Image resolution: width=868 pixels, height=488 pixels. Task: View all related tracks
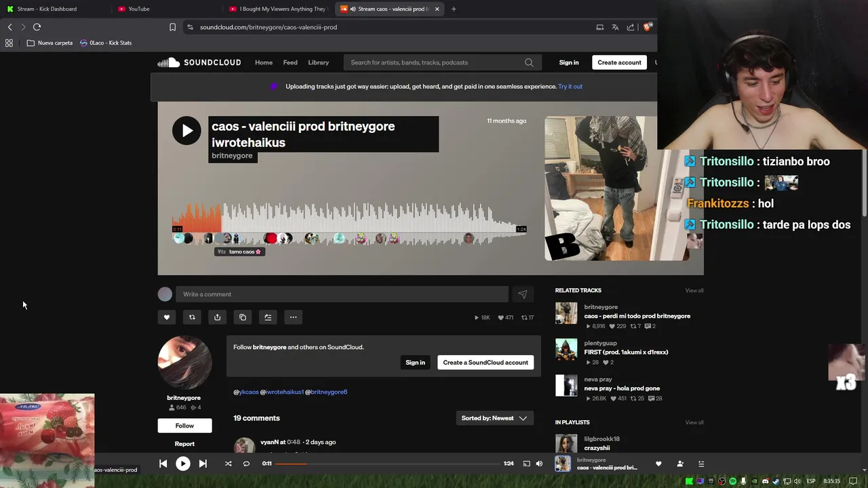[694, 290]
